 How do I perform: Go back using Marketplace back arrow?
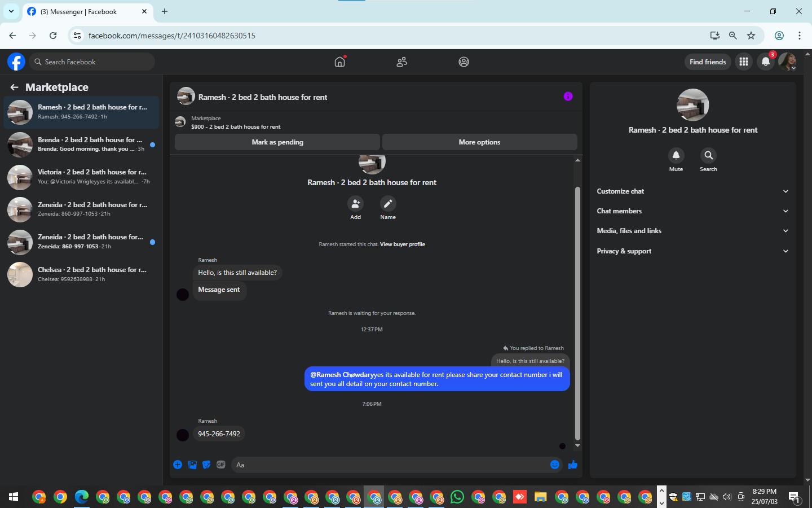pos(14,87)
